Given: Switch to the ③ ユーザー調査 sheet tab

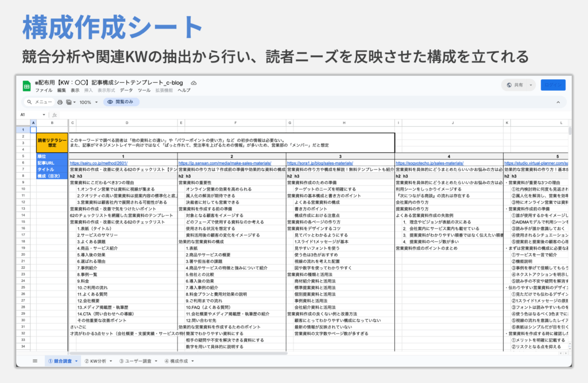Looking at the screenshot, I should tap(135, 361).
